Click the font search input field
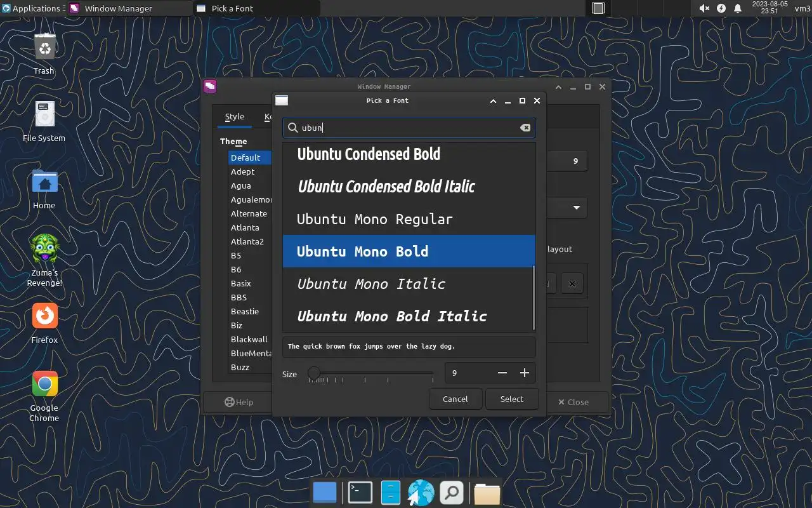The width and height of the screenshot is (812, 508). (409, 128)
